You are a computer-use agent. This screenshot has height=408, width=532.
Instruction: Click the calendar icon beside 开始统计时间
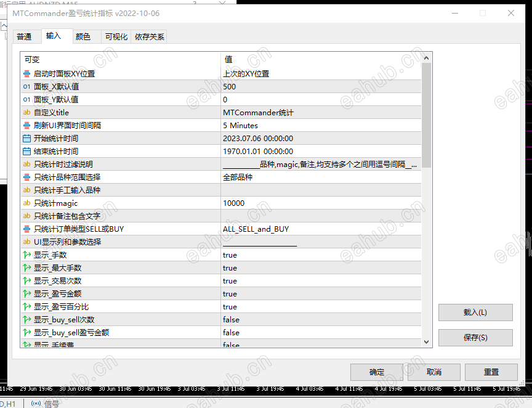(x=27, y=138)
